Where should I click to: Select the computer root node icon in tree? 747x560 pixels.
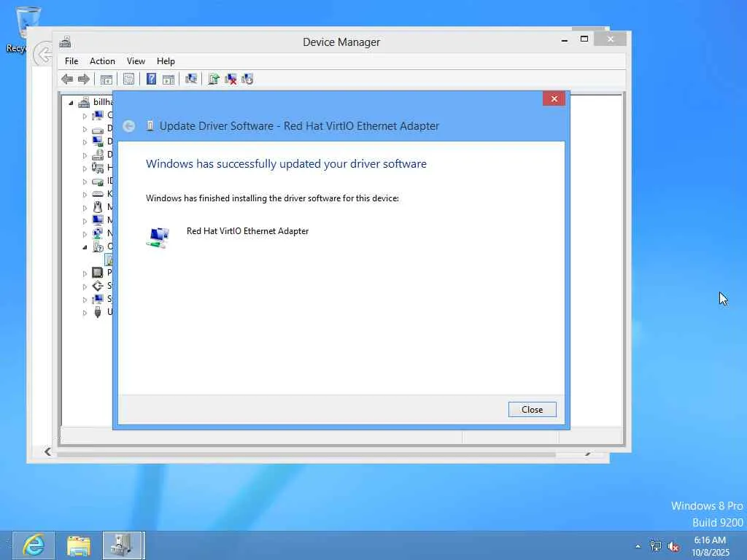coord(85,102)
